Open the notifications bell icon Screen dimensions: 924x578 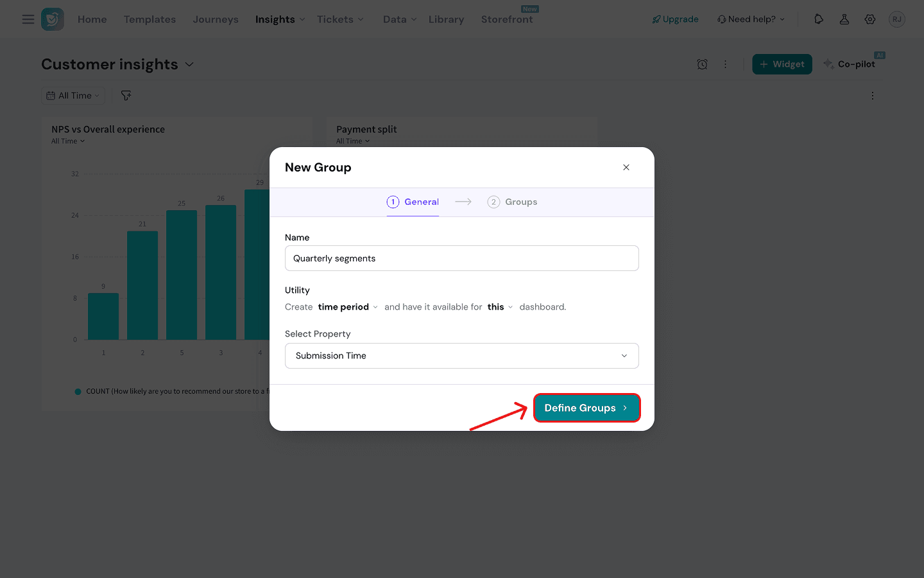819,19
